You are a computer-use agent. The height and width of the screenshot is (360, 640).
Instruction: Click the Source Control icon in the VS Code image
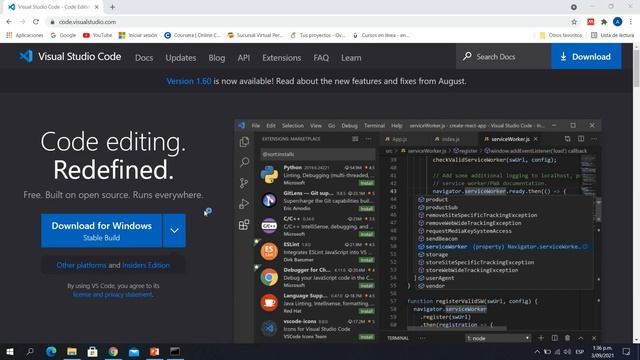tap(244, 183)
